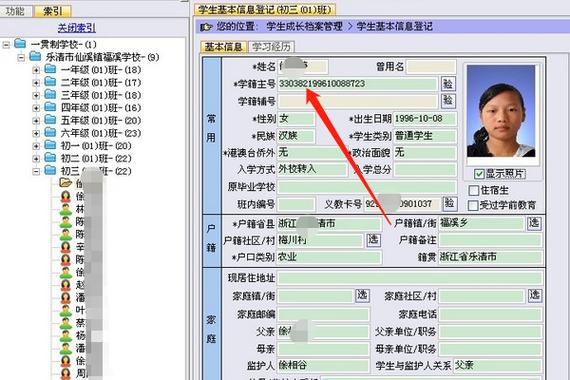
Task: Click the 初二 (01)班 folder icon
Action: coord(50,158)
